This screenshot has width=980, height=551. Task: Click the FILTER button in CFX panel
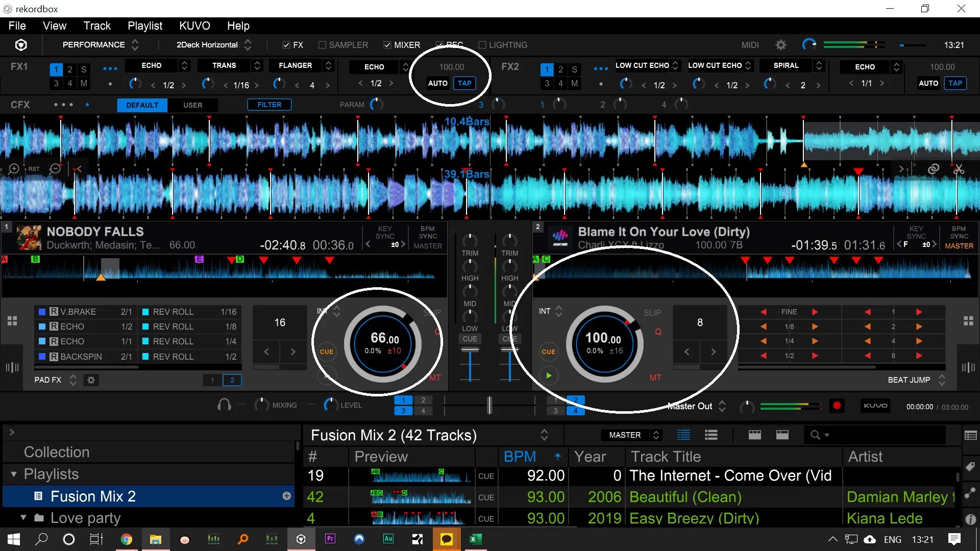(x=268, y=104)
